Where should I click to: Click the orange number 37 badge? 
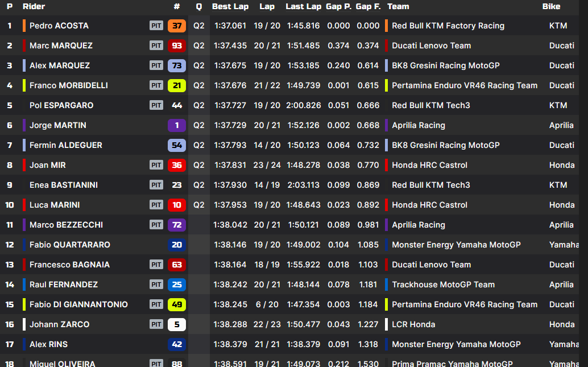[177, 26]
